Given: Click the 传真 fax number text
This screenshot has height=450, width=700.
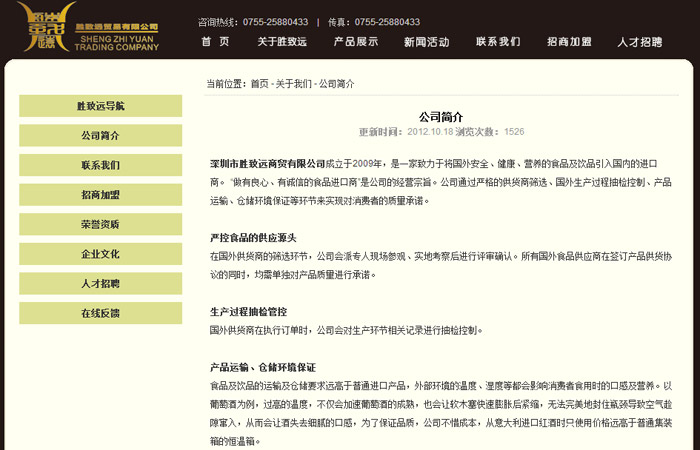Looking at the screenshot, I should (374, 22).
